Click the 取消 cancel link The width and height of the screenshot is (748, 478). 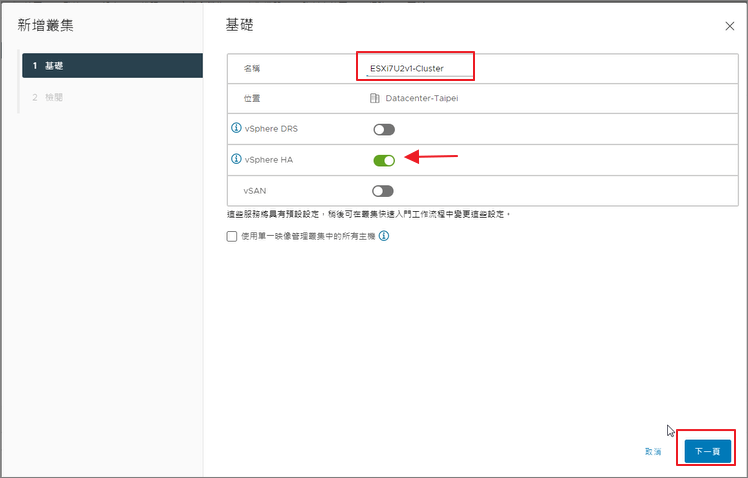click(x=653, y=451)
